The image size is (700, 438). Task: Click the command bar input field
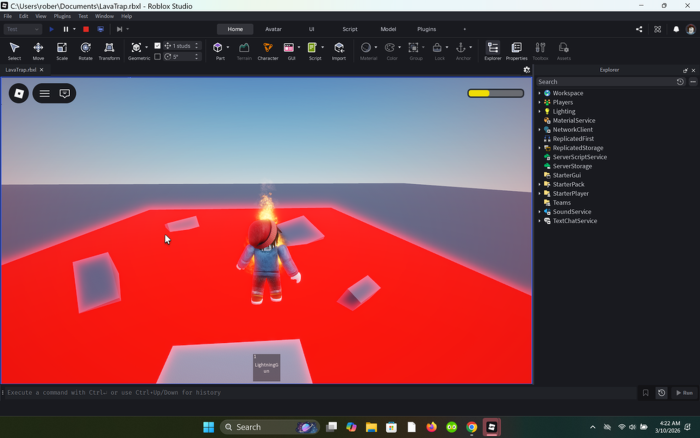pyautogui.click(x=319, y=393)
